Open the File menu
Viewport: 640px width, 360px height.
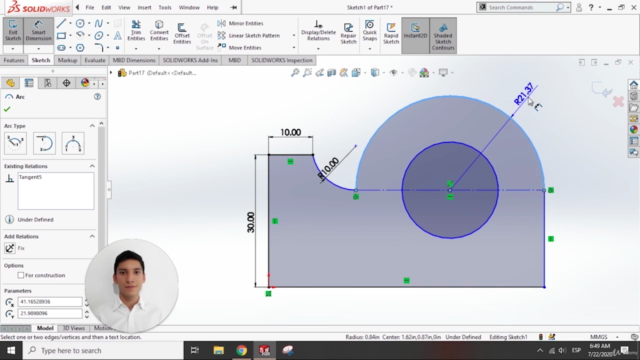point(90,7)
